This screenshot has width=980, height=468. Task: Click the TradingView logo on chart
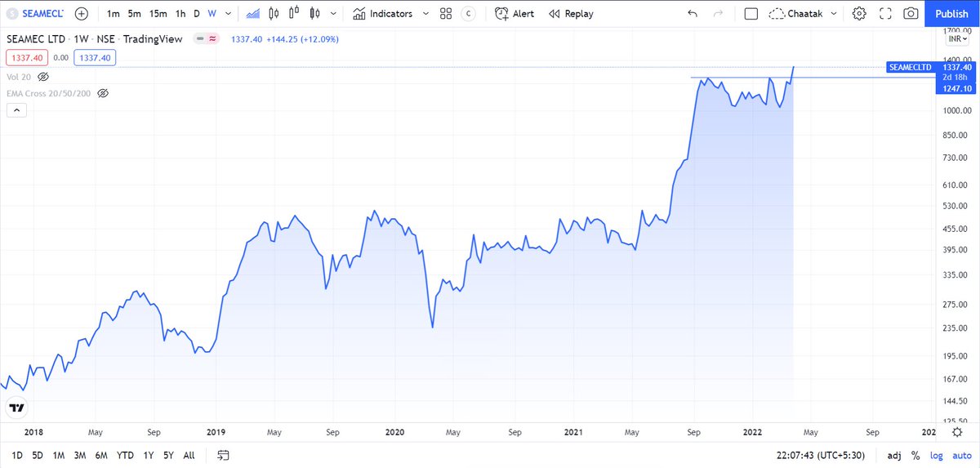16,408
